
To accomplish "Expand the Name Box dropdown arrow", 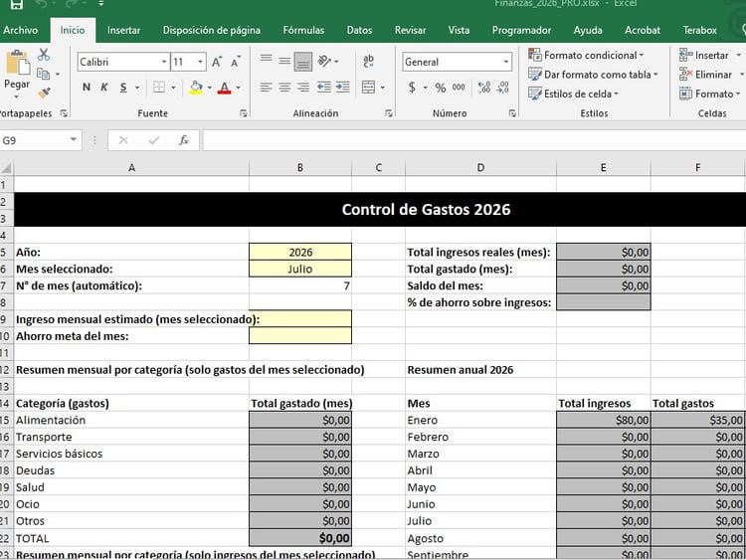I will tap(74, 140).
